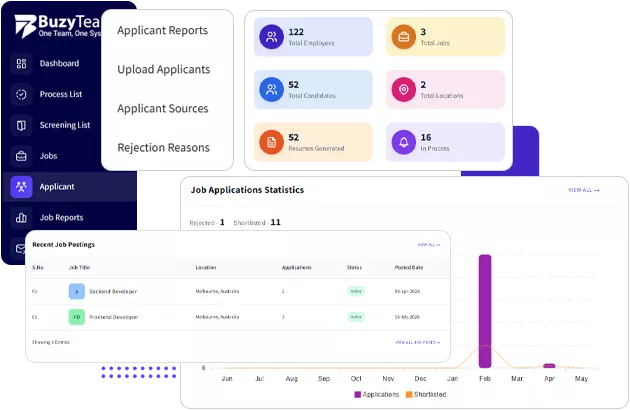Click the tall purple Feb bar

tap(485, 311)
